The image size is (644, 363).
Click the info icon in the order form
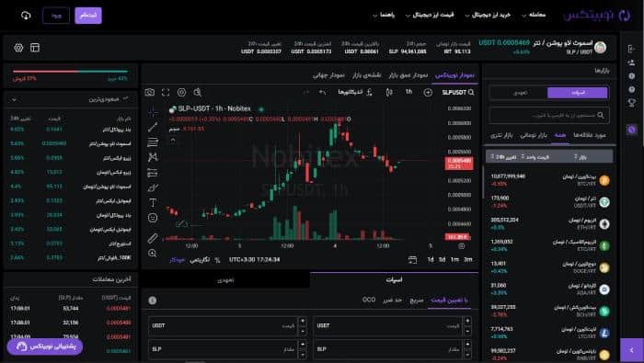click(x=153, y=301)
